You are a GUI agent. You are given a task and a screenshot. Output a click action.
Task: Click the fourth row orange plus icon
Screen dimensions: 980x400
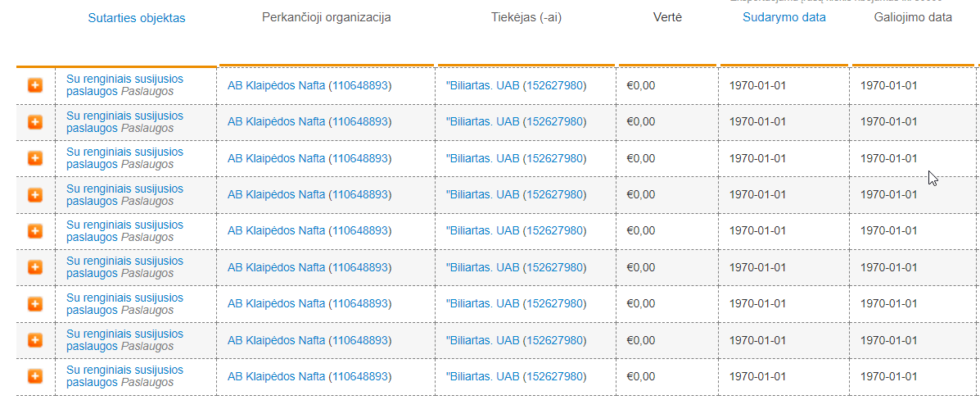click(35, 195)
